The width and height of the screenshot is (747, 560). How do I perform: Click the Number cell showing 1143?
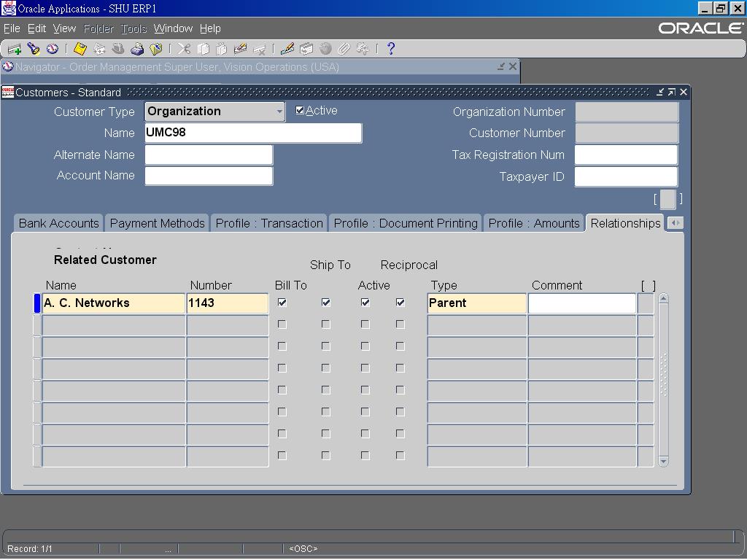(228, 303)
